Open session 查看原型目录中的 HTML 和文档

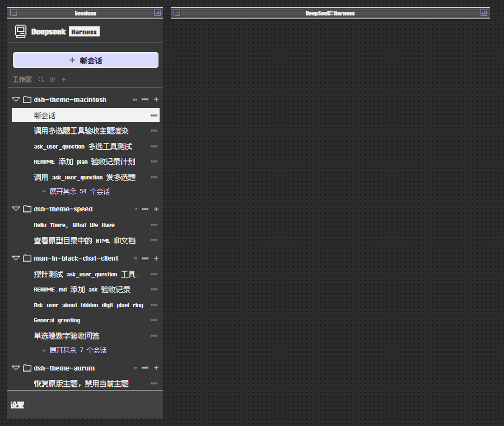[85, 240]
